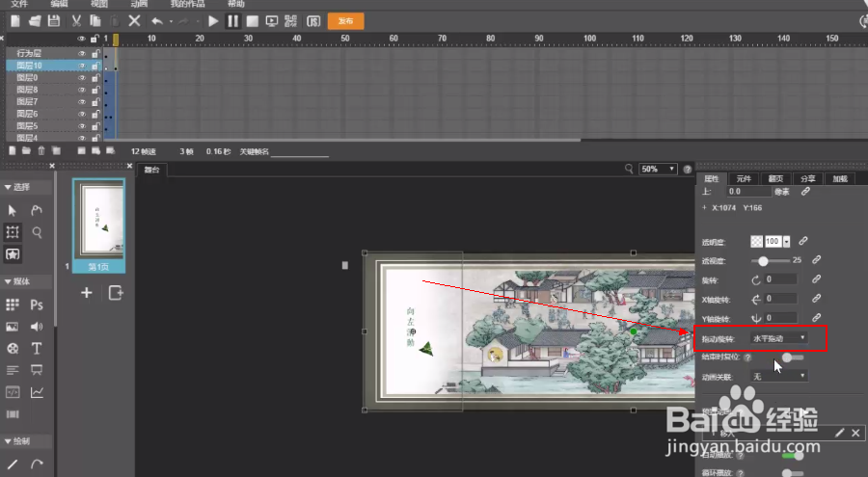The image size is (868, 477).
Task: Open the 编辑 menu
Action: [59, 4]
